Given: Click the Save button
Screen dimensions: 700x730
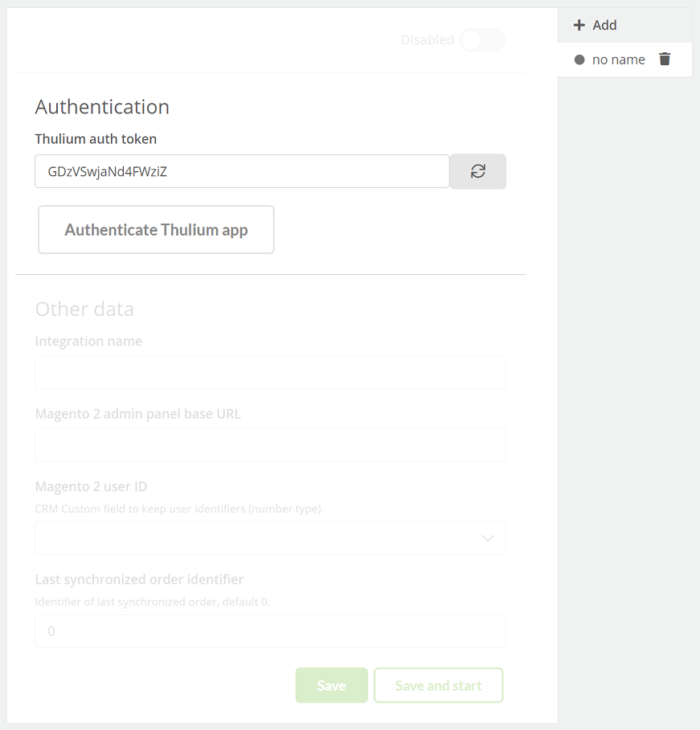Looking at the screenshot, I should pos(331,685).
